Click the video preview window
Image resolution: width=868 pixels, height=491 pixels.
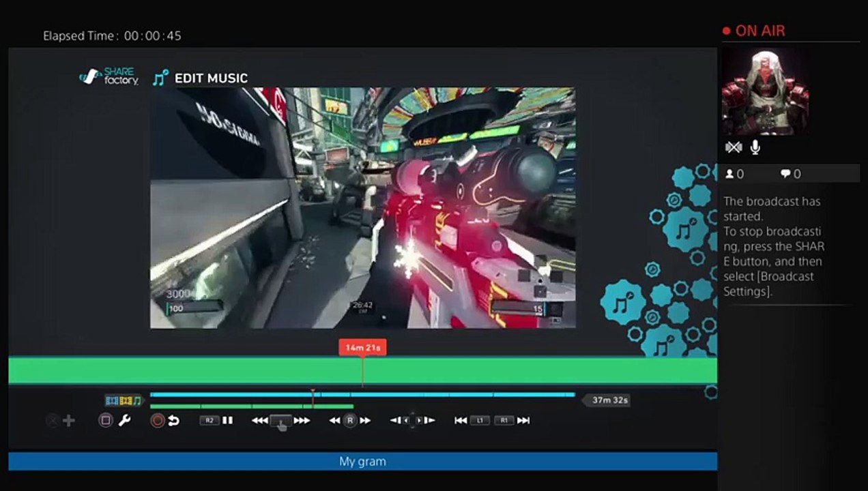362,208
